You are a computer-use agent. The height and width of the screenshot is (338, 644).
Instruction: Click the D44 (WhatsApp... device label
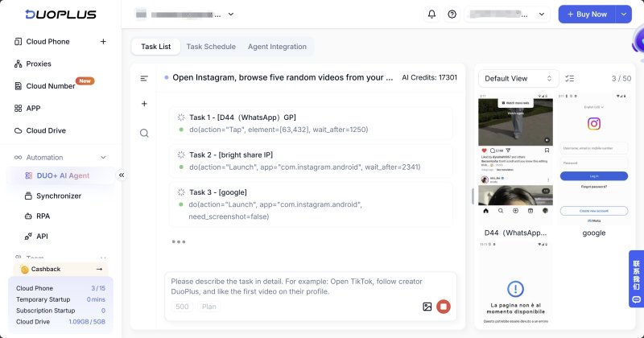[515, 233]
